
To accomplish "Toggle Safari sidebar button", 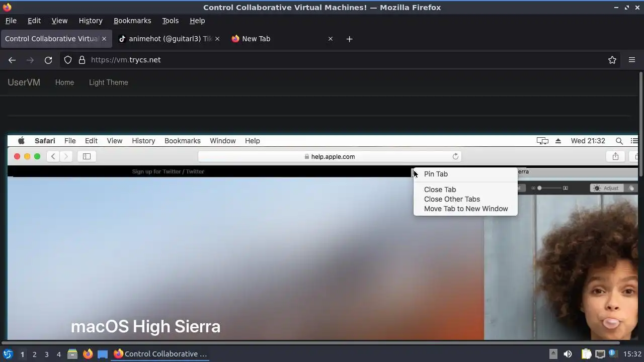I will 87,156.
